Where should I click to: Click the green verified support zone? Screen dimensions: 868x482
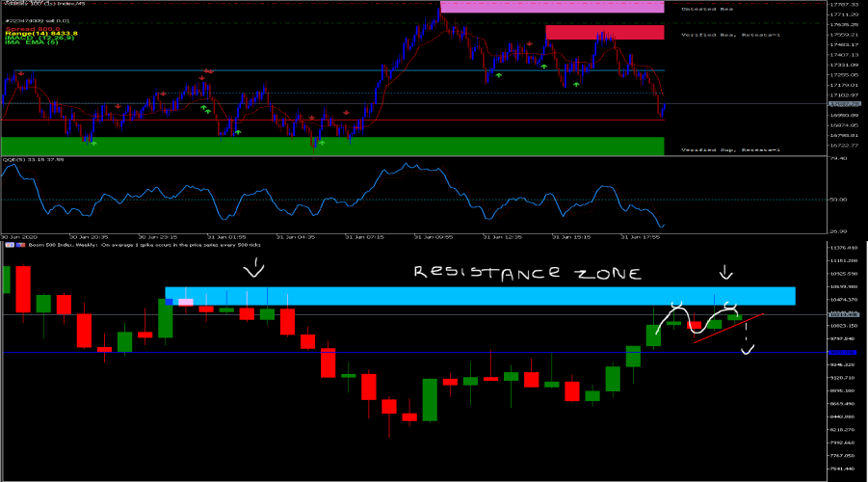coord(332,147)
